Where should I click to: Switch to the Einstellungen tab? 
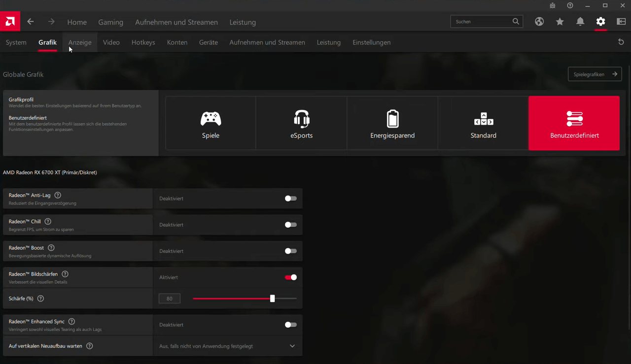tap(372, 42)
